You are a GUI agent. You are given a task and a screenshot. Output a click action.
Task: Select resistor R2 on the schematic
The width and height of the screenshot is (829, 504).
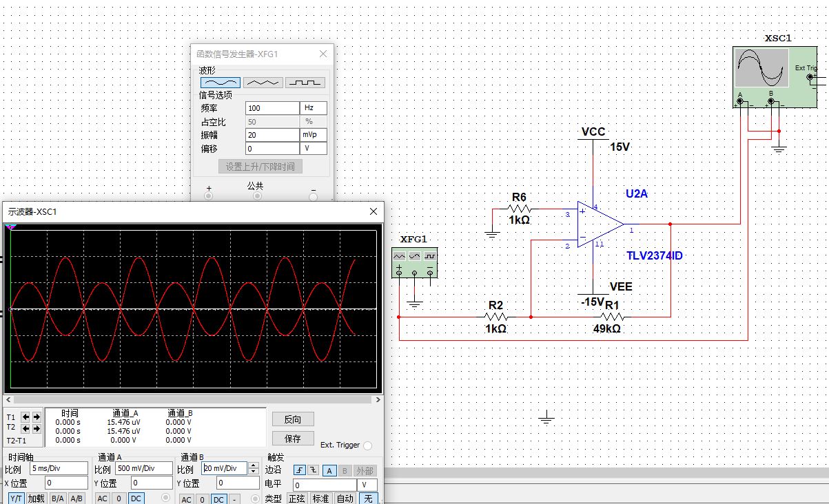(x=496, y=317)
